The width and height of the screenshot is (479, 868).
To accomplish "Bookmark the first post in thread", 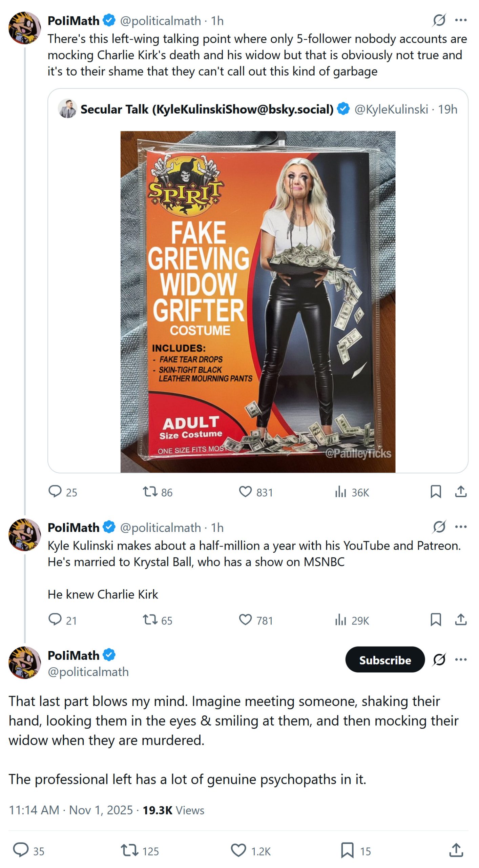I will point(436,491).
